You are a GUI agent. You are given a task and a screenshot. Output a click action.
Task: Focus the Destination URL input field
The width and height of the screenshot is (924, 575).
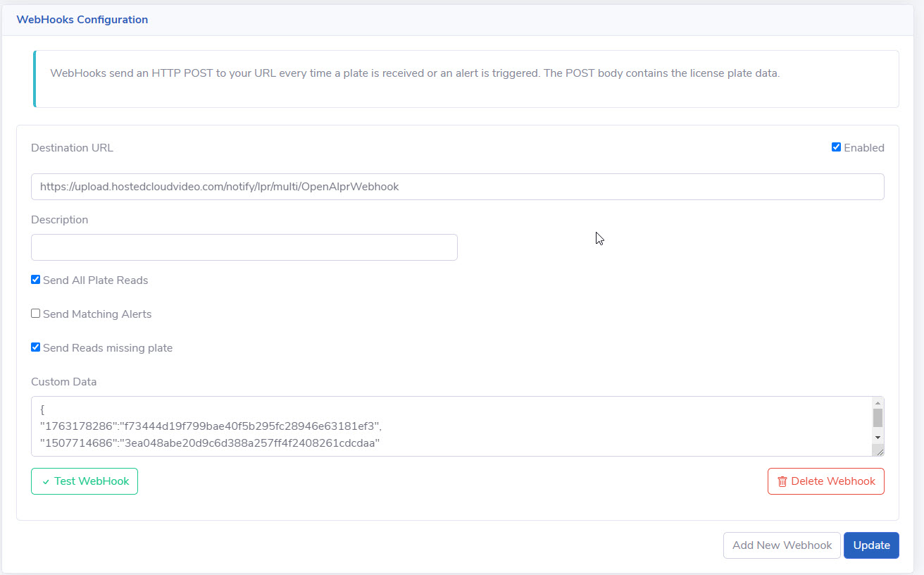tap(457, 187)
